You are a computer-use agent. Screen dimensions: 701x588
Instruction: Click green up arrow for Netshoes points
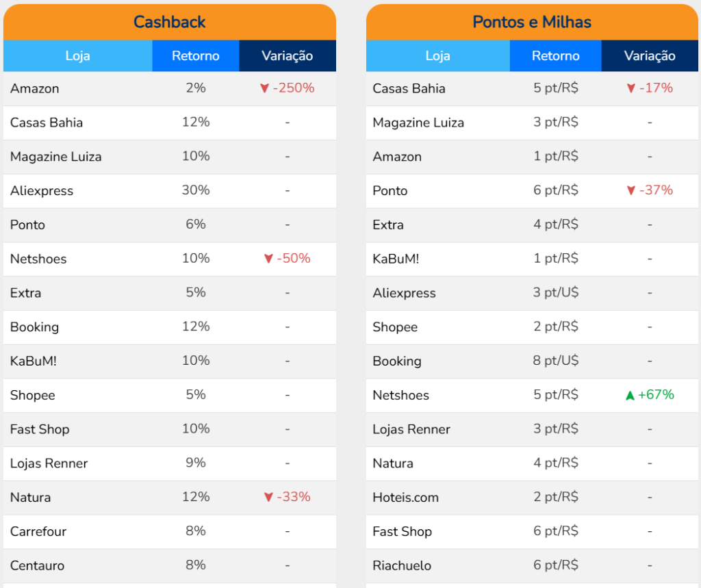click(x=630, y=395)
